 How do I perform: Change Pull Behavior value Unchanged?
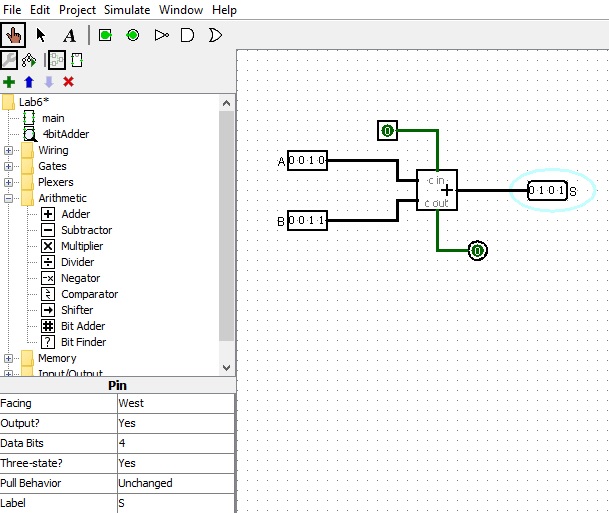pyautogui.click(x=176, y=483)
